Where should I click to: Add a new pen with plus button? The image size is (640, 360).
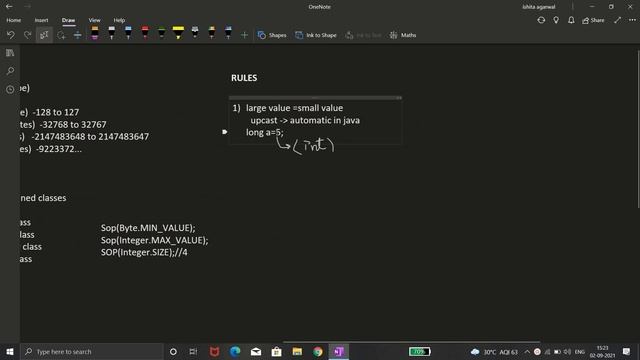(244, 35)
